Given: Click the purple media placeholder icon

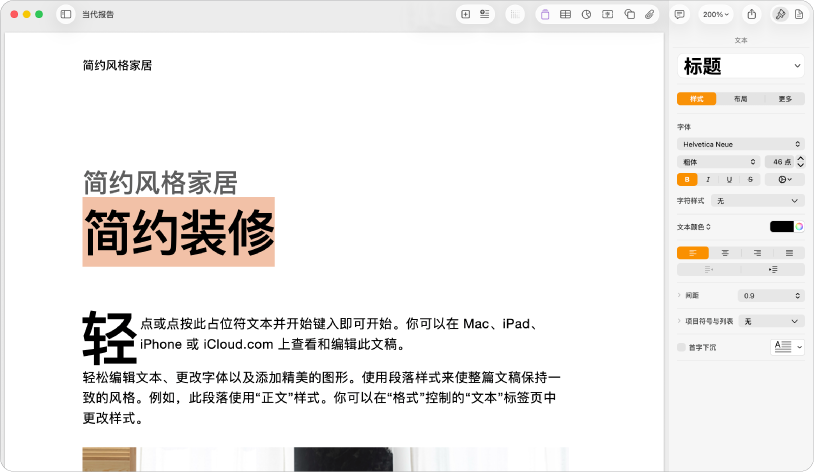Looking at the screenshot, I should tap(545, 15).
